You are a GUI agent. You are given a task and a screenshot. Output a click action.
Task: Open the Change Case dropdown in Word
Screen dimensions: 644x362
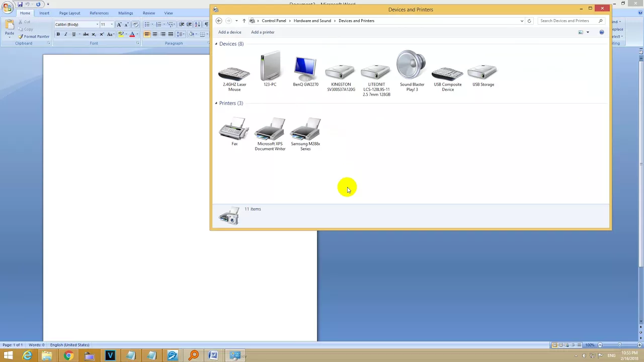coord(110,34)
